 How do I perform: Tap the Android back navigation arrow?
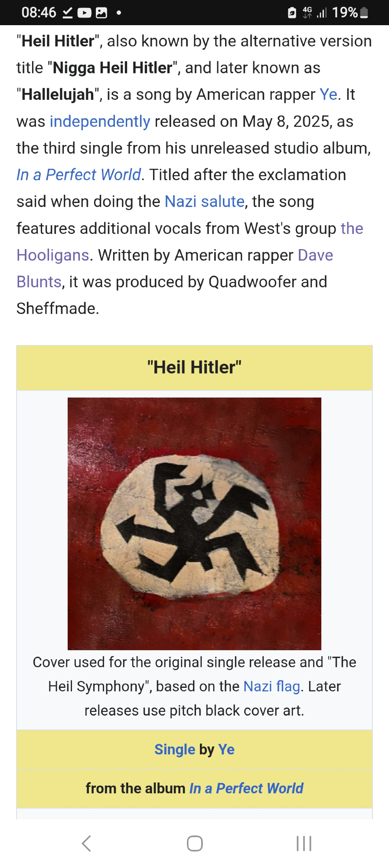pos(86,843)
